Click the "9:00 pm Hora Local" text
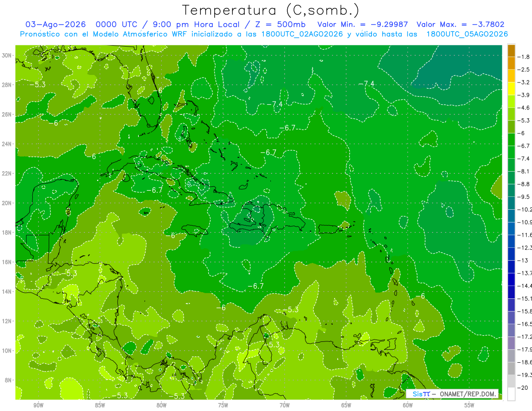The width and height of the screenshot is (532, 411). [197, 24]
